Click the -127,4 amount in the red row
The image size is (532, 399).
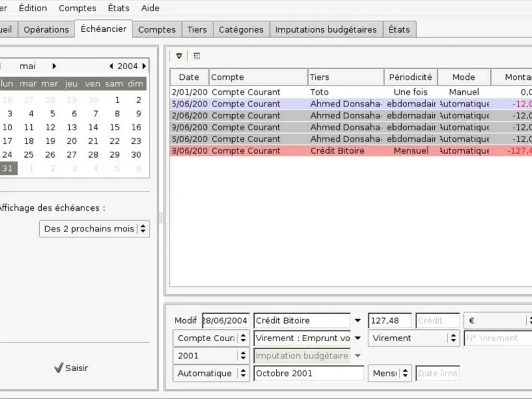tap(519, 151)
